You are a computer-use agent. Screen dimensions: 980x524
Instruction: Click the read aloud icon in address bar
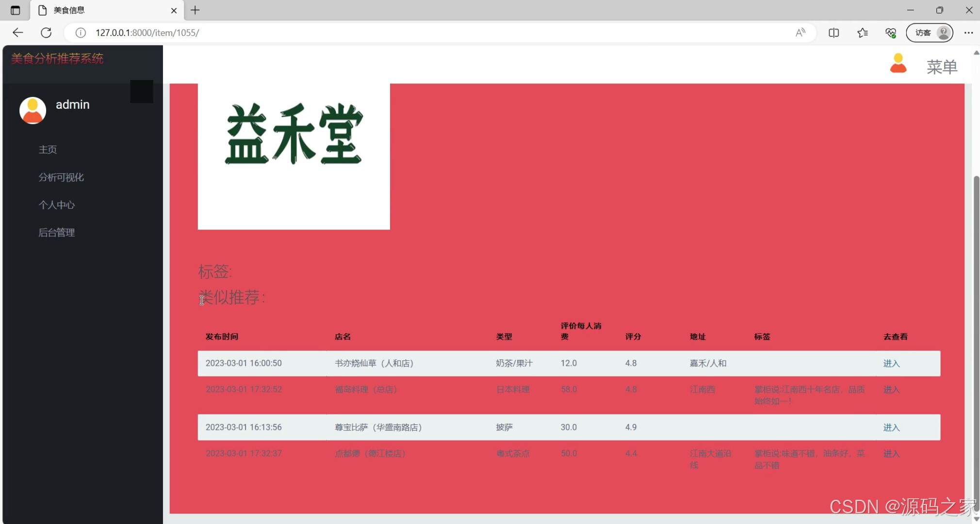(800, 33)
